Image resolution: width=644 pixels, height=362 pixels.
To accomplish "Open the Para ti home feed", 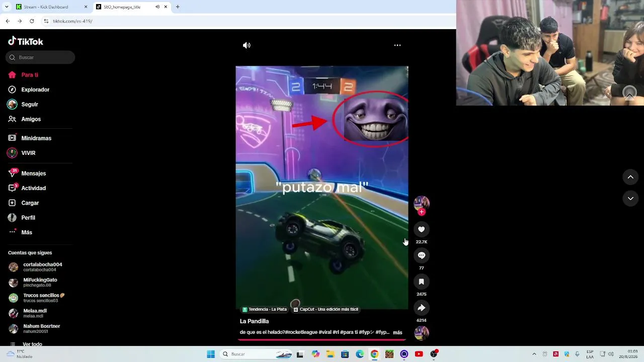I will tap(23, 75).
